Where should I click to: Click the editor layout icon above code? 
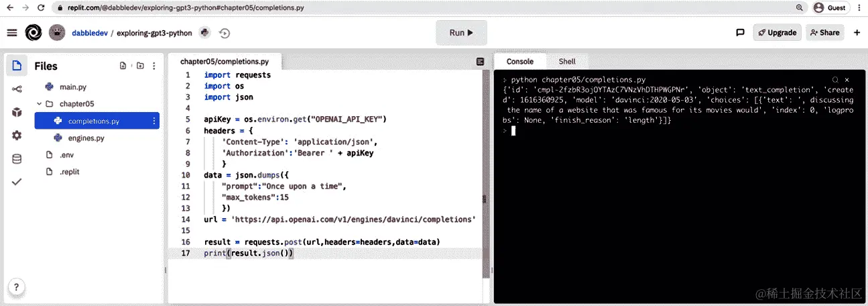tap(480, 62)
